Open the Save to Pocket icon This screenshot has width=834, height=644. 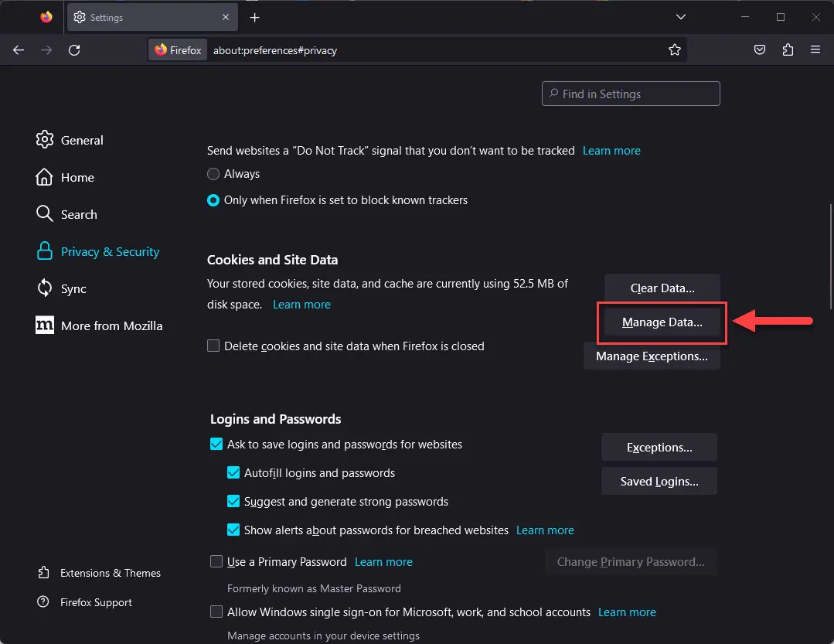[x=760, y=50]
